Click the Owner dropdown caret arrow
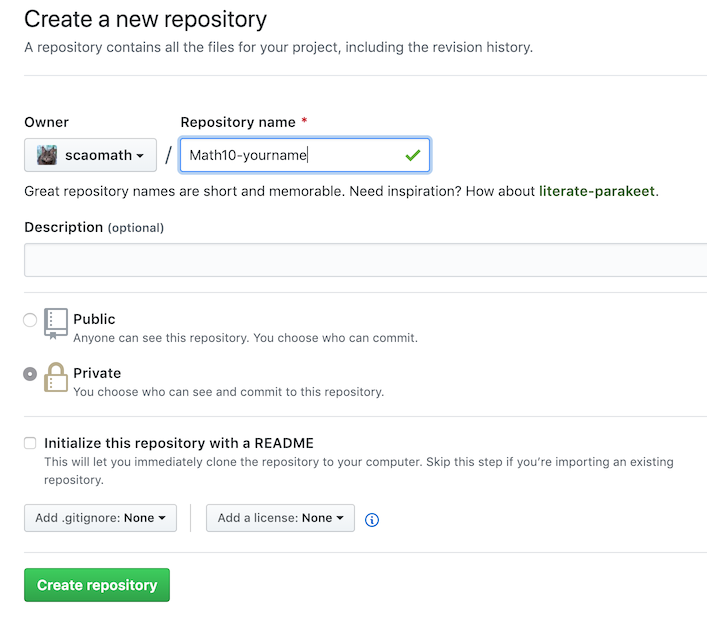 pyautogui.click(x=140, y=156)
